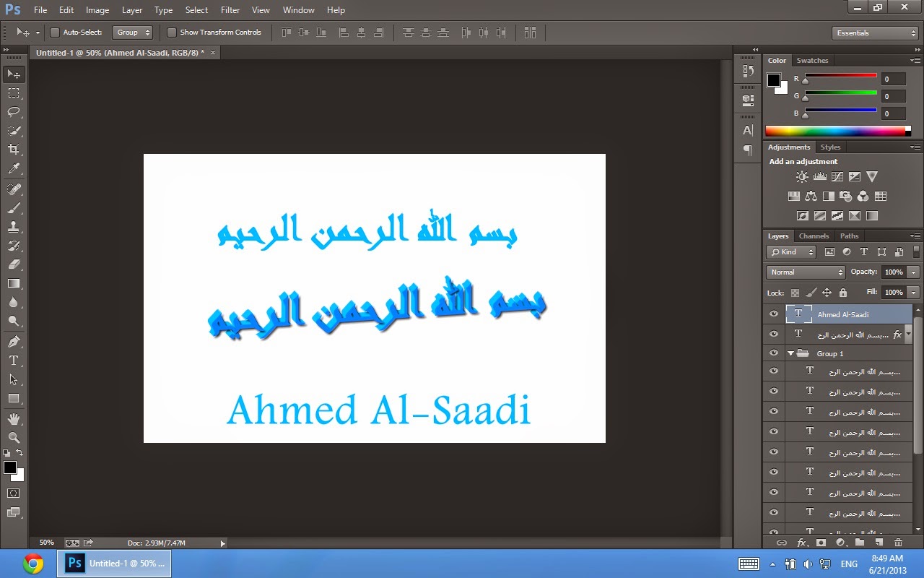Select the Horizontal Type tool
This screenshot has height=578, width=924.
pos(14,360)
